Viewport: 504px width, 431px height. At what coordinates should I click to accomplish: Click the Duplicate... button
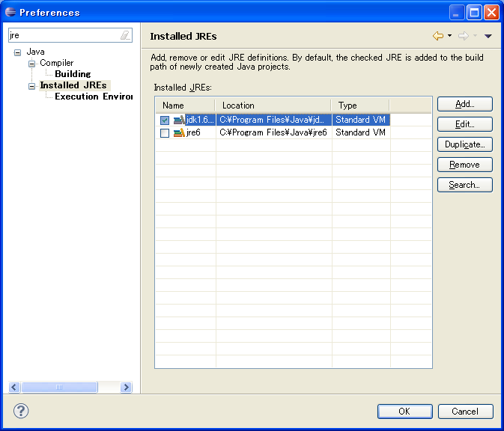click(465, 144)
